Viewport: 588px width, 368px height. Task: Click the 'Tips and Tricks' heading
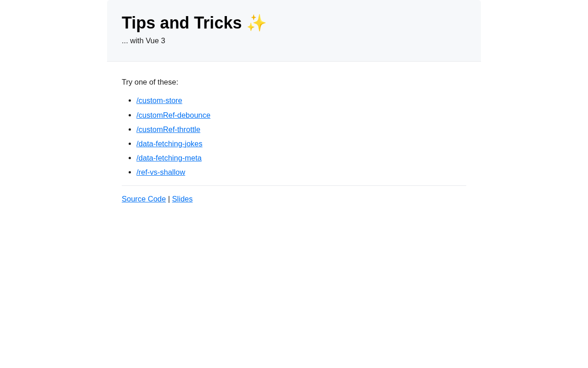pos(181,23)
